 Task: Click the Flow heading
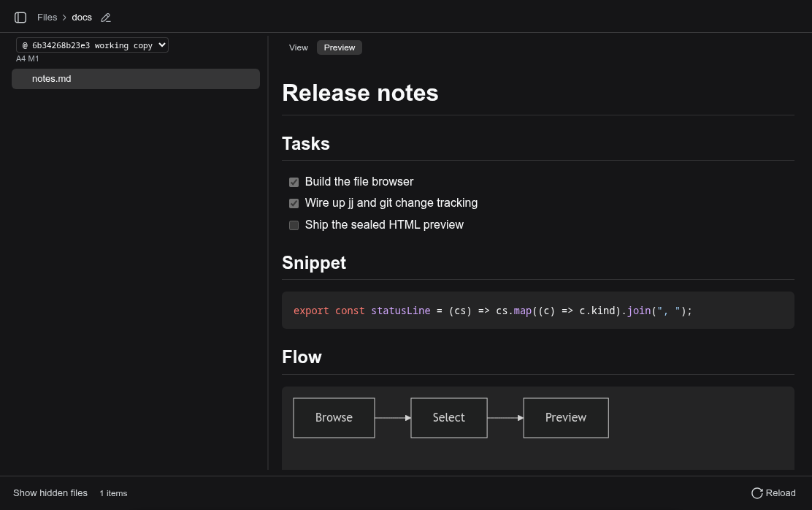[x=302, y=357]
